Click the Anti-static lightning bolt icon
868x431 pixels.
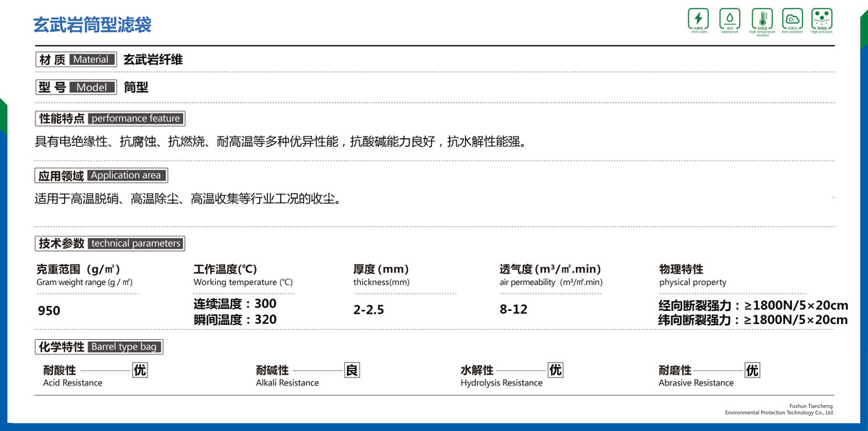[698, 19]
